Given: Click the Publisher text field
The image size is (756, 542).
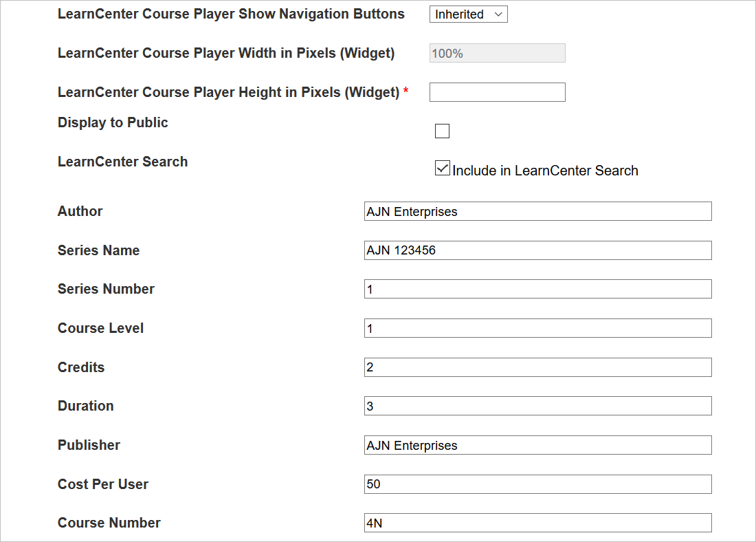Looking at the screenshot, I should click(x=537, y=445).
